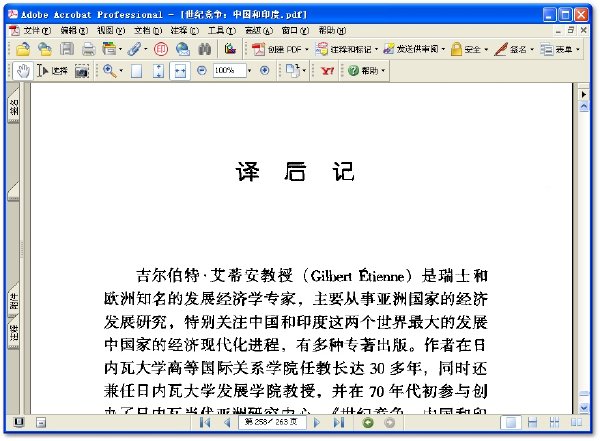Image resolution: width=600 pixels, height=441 pixels.
Task: Open the 文档 menu
Action: 147,30
